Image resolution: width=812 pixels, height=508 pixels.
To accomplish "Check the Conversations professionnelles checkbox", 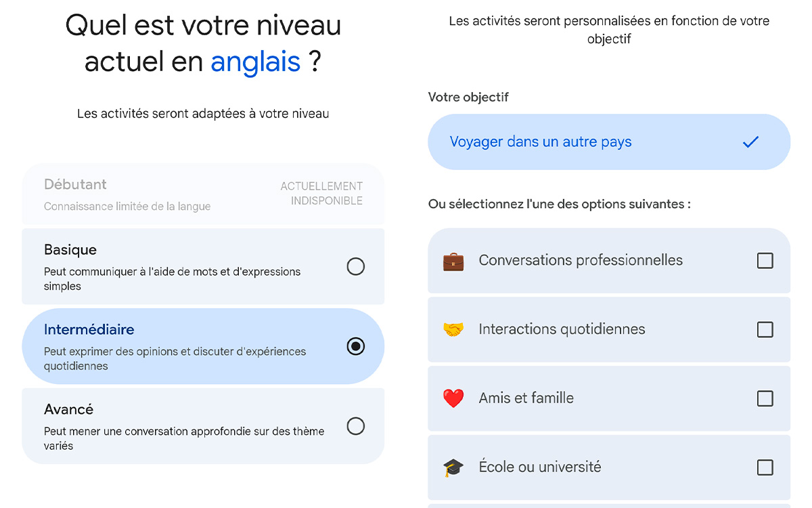I will [765, 260].
